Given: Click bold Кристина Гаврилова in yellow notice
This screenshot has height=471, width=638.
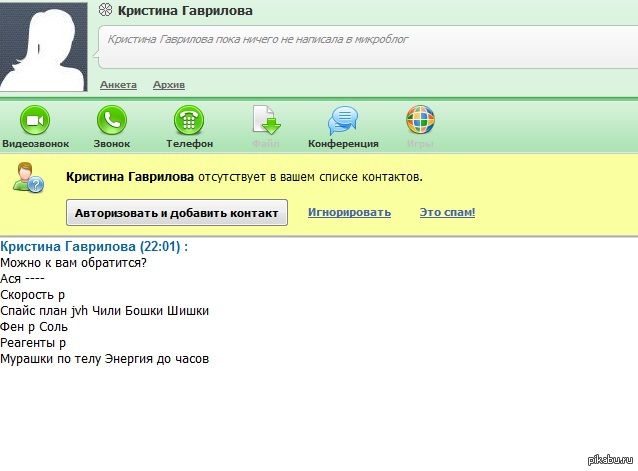Looking at the screenshot, I should (x=129, y=177).
